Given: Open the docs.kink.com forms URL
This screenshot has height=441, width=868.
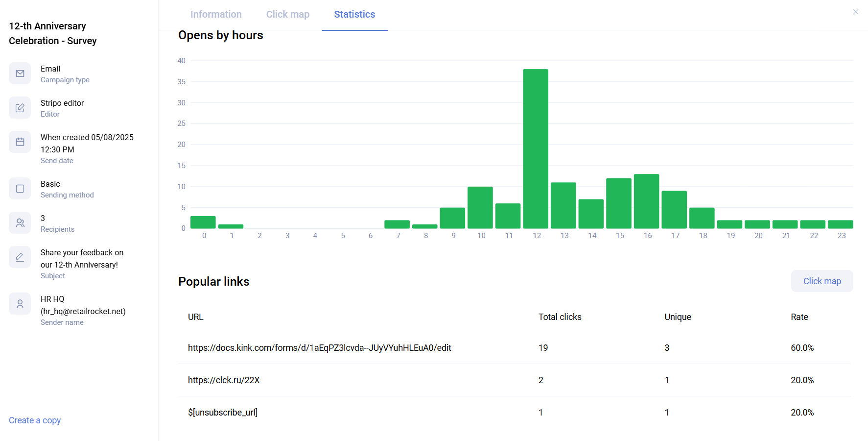Looking at the screenshot, I should 319,348.
